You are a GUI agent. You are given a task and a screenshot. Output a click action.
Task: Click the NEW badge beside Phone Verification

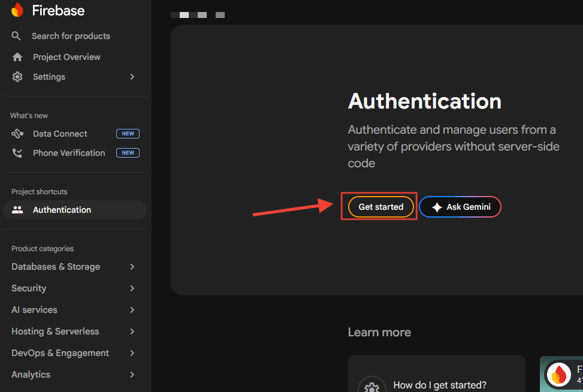coord(128,153)
